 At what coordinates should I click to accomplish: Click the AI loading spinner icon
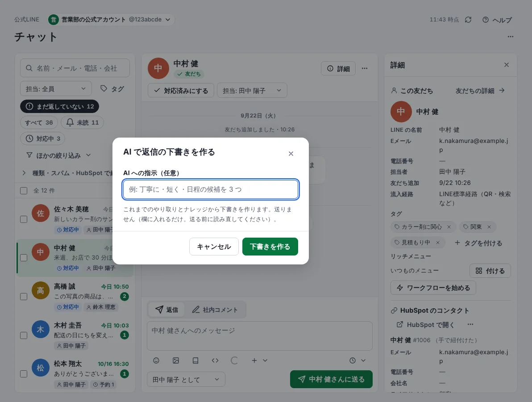point(234,360)
